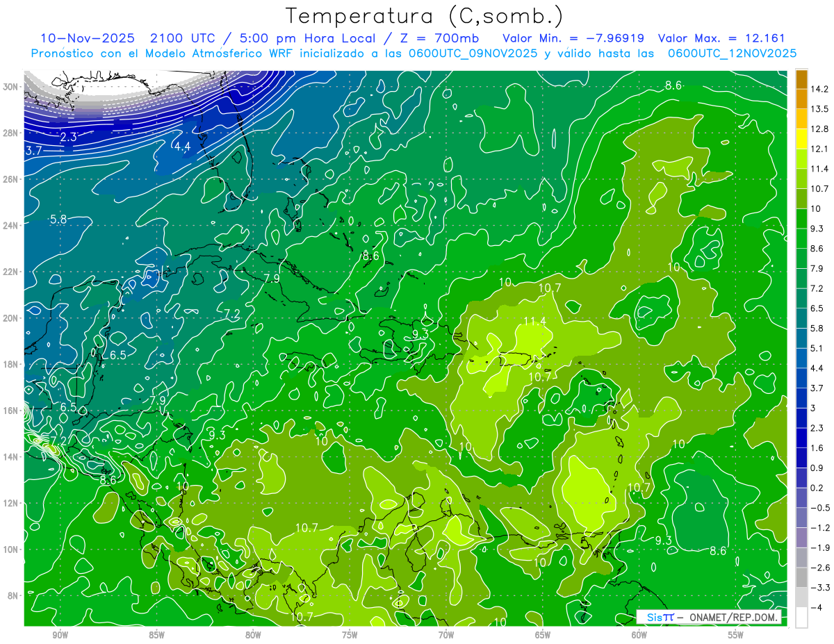The image size is (834, 644).
Task: Select "Valor Min. = -7.96919" text
Action: [573, 38]
